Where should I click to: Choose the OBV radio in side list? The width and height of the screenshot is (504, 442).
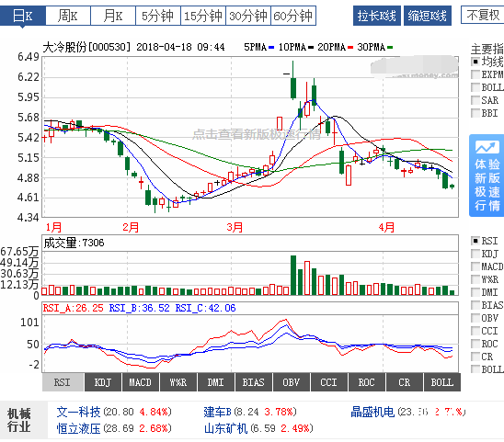475,318
